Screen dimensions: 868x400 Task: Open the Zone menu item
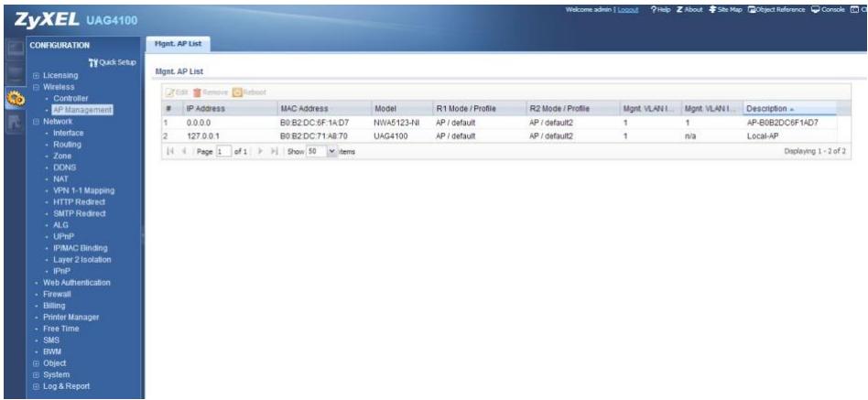[62, 156]
